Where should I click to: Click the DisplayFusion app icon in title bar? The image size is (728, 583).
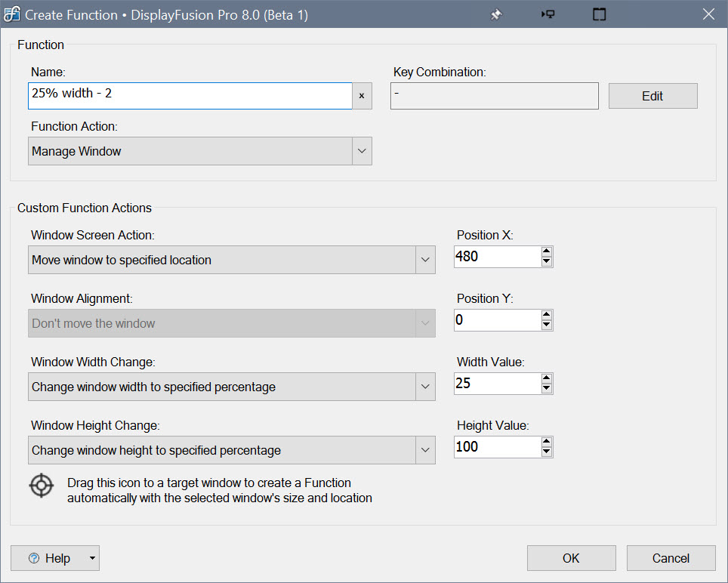(13, 15)
